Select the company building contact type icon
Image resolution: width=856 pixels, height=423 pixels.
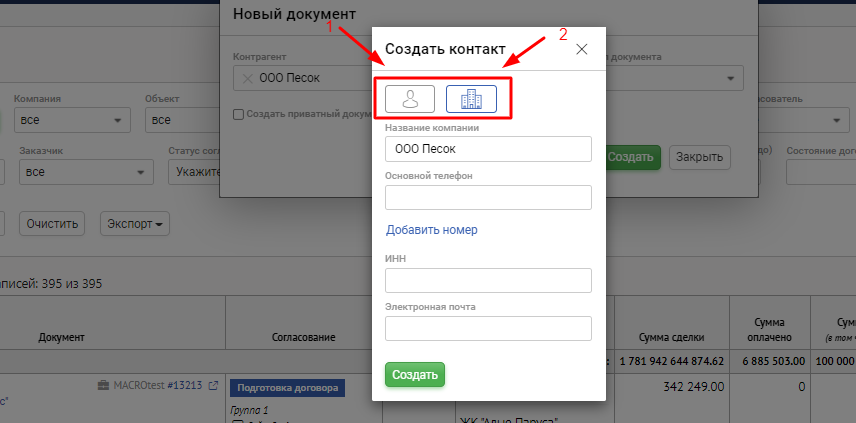471,98
